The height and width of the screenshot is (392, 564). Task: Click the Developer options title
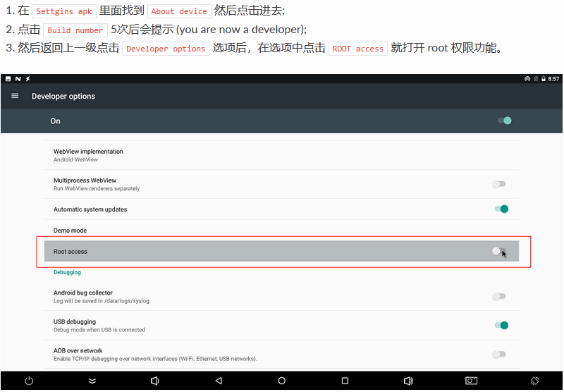(x=63, y=97)
